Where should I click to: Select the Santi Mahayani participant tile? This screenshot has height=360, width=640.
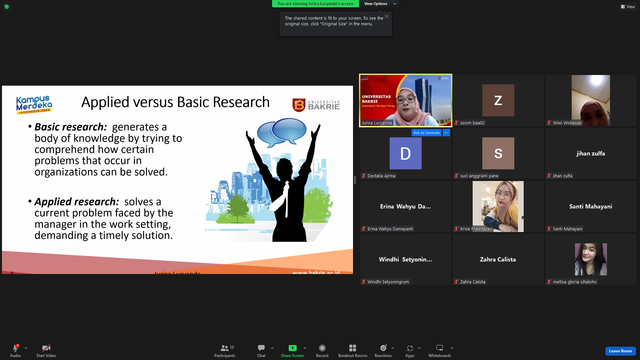click(591, 207)
